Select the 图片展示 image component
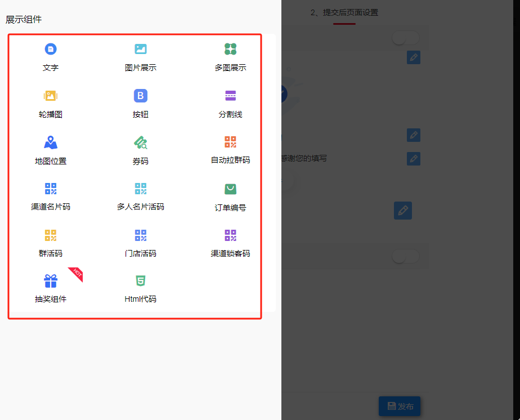Image resolution: width=520 pixels, height=420 pixels. (140, 57)
